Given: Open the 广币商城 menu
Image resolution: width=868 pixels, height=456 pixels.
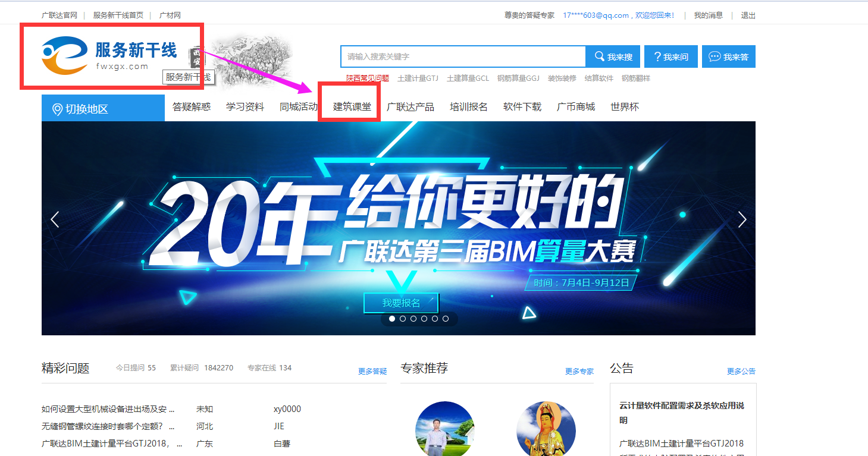Looking at the screenshot, I should click(576, 107).
